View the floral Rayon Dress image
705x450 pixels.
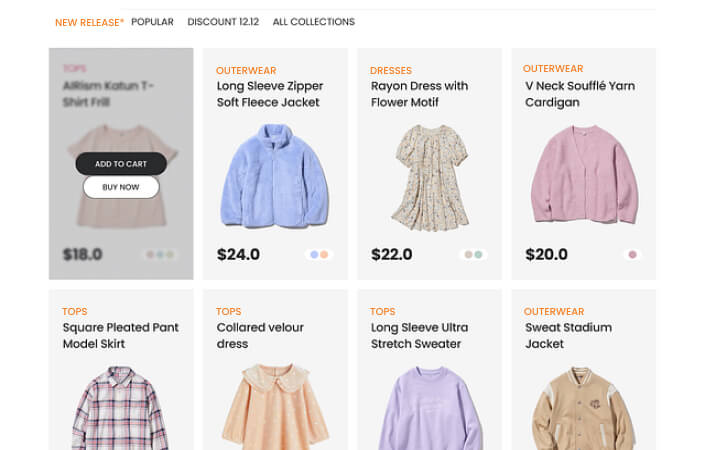point(428,176)
